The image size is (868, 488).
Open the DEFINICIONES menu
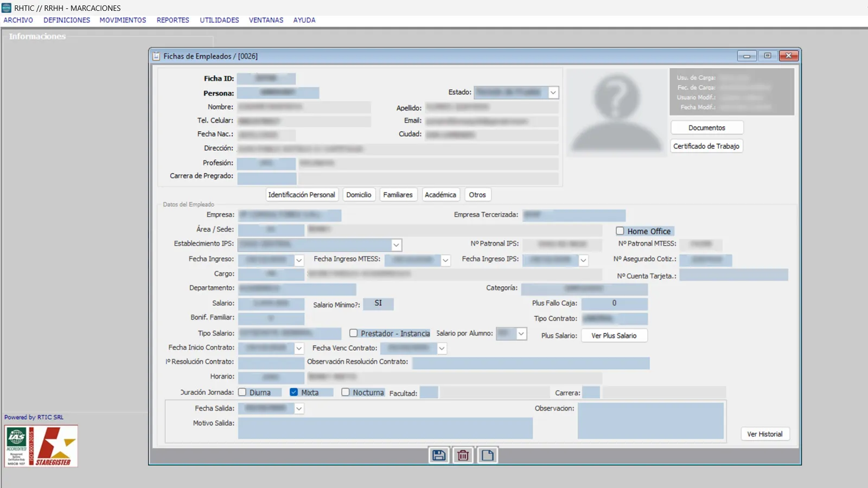[67, 20]
